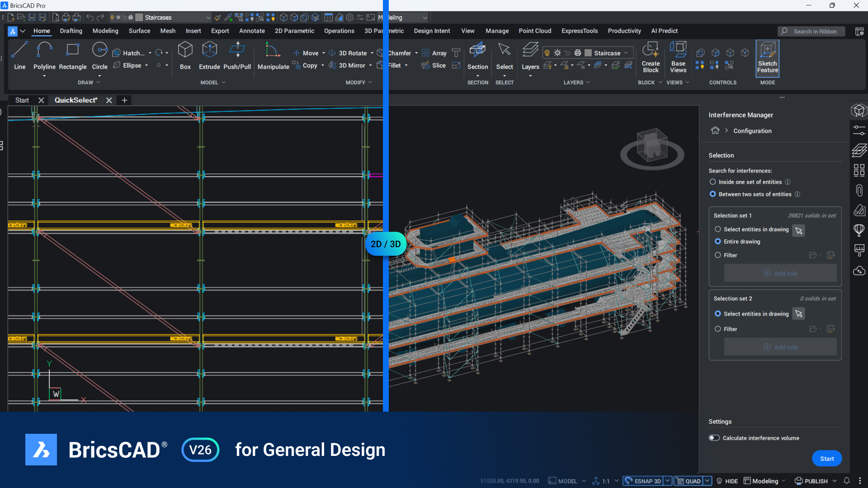
Task: Open the Push/Pull tool
Action: [x=237, y=54]
